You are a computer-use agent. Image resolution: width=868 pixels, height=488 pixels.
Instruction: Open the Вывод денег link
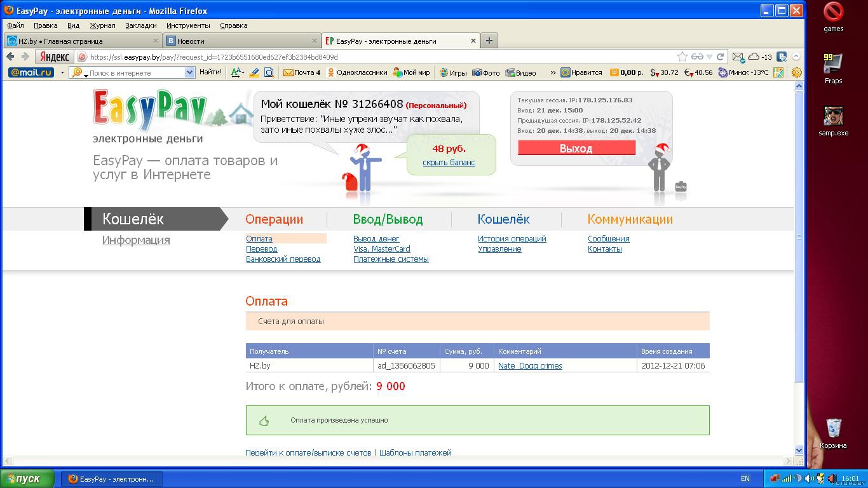pos(376,239)
